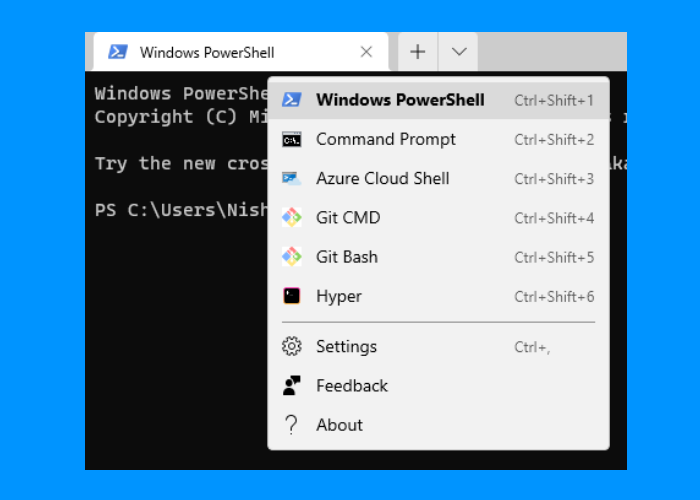This screenshot has height=500, width=700.
Task: Click the Settings gear icon
Action: [x=292, y=346]
